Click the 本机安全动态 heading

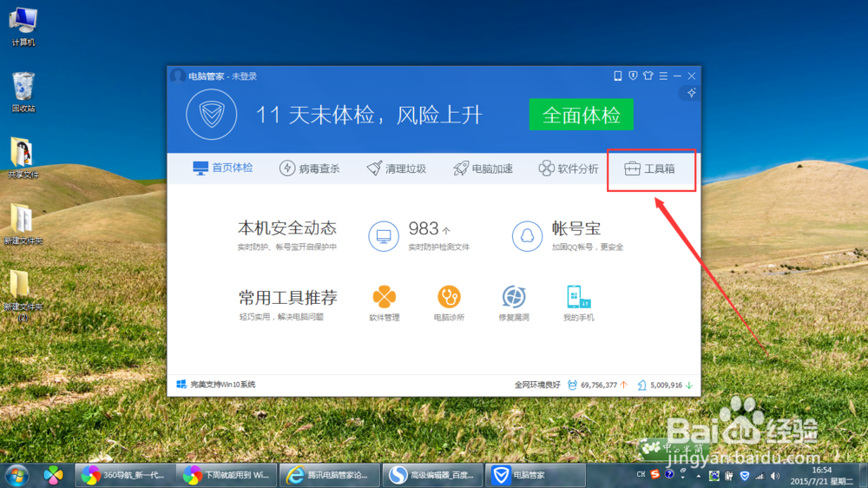tap(287, 228)
